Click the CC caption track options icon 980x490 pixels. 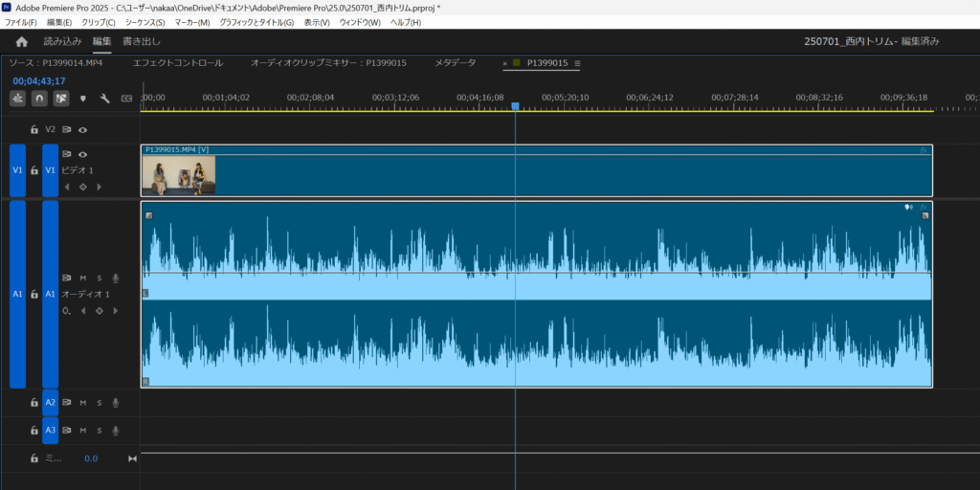(x=125, y=98)
